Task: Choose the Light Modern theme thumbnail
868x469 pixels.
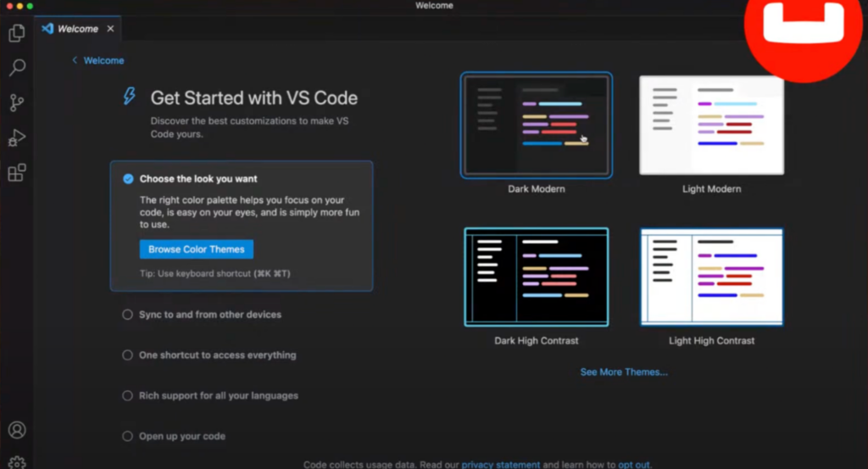Action: pos(711,126)
